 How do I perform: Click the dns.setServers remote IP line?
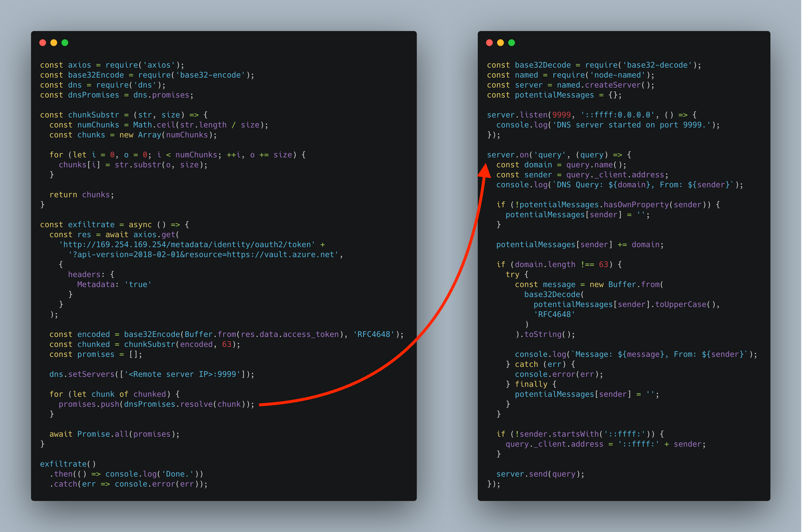pos(151,374)
